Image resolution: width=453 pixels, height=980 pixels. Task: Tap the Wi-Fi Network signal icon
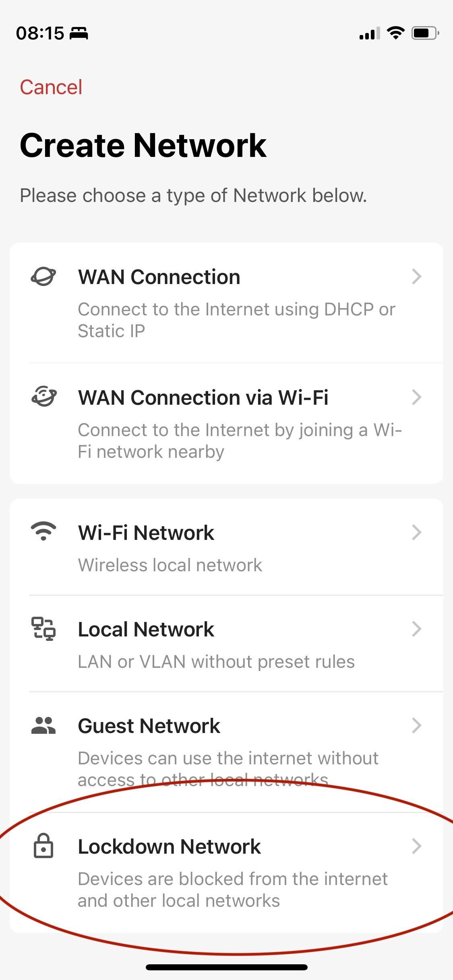pos(43,531)
